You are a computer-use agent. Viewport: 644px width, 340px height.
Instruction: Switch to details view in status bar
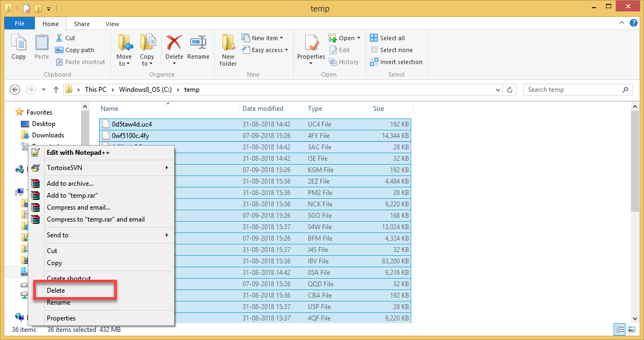click(620, 329)
